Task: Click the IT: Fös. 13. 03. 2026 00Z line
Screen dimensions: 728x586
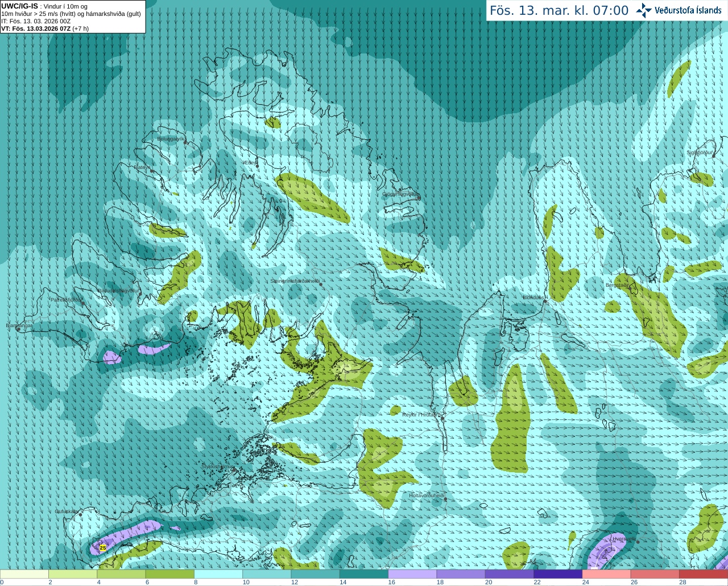Action: click(36, 21)
